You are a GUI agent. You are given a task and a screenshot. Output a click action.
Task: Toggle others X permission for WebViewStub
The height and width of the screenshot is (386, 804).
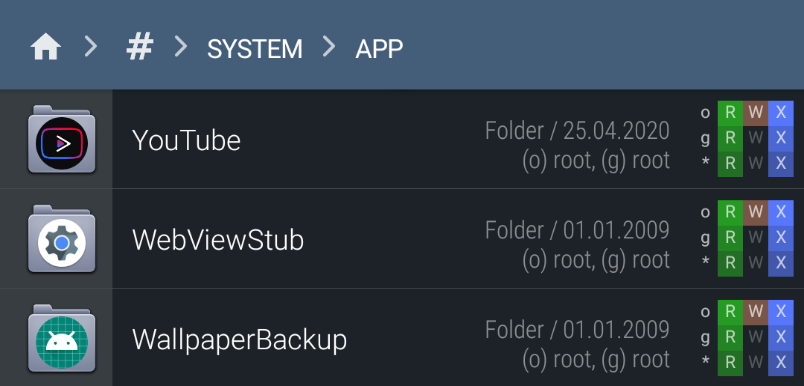point(781,263)
